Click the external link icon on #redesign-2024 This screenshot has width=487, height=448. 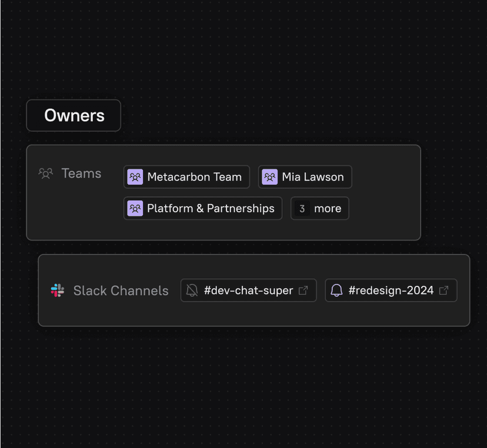[x=444, y=290]
